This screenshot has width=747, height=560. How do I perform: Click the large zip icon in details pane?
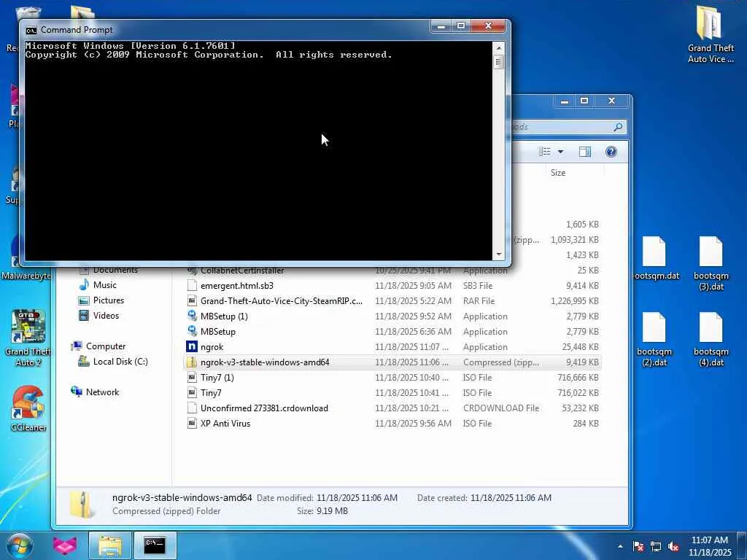pos(83,505)
